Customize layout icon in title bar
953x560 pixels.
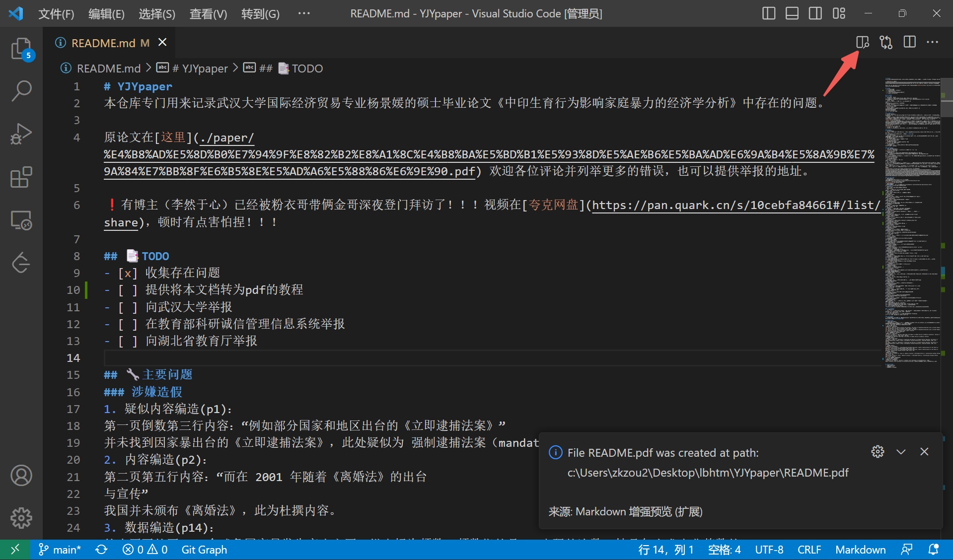[839, 13]
